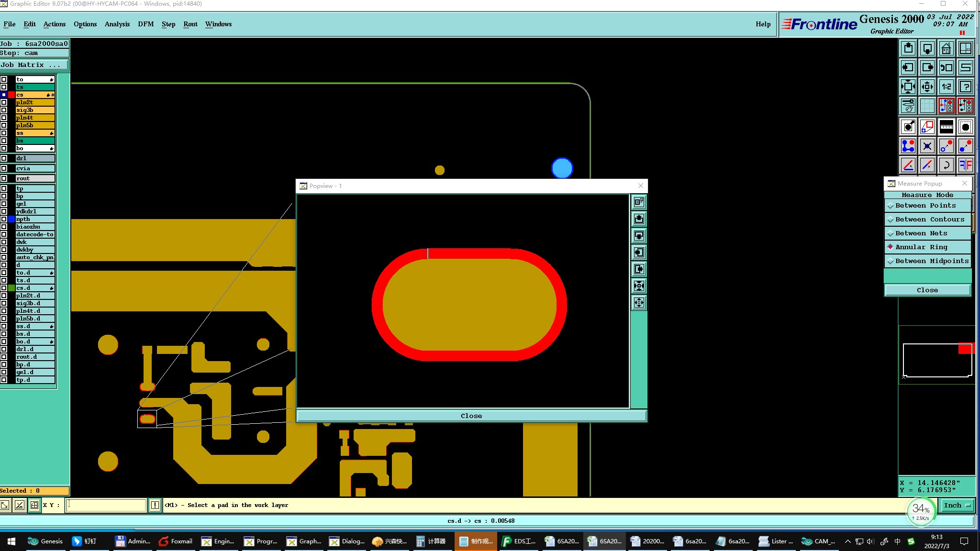The height and width of the screenshot is (551, 980).
Task: Open the File menu
Action: [x=10, y=24]
